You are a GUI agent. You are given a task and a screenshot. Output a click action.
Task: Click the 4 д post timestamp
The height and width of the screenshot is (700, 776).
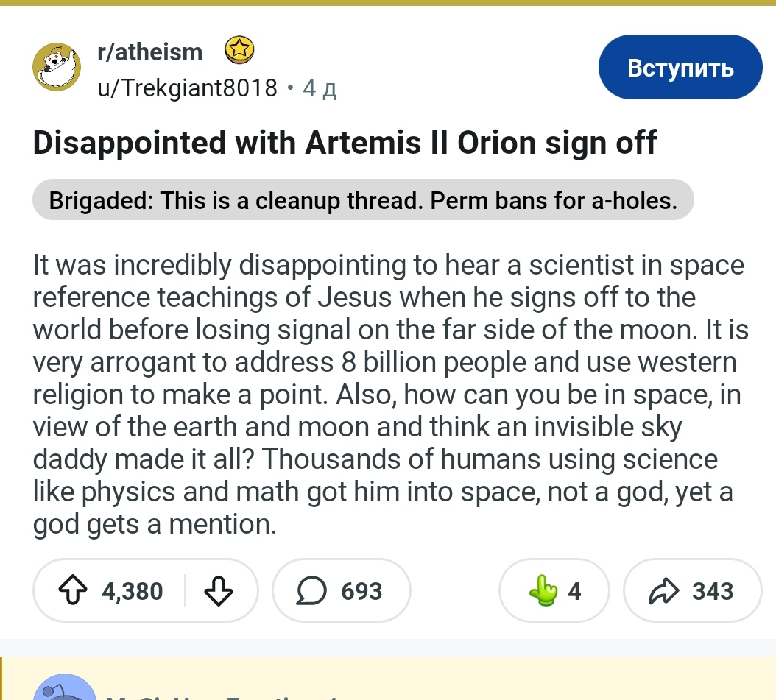point(320,88)
